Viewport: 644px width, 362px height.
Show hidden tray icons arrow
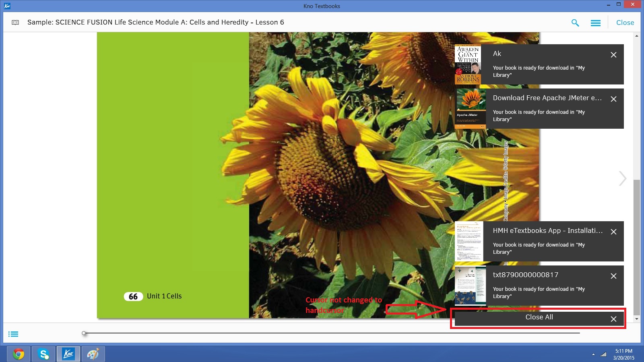click(593, 354)
